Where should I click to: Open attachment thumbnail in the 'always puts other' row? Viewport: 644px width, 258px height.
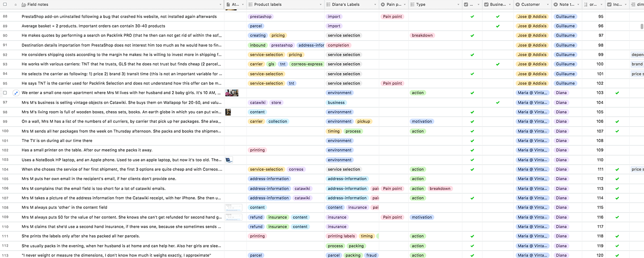pos(234,207)
